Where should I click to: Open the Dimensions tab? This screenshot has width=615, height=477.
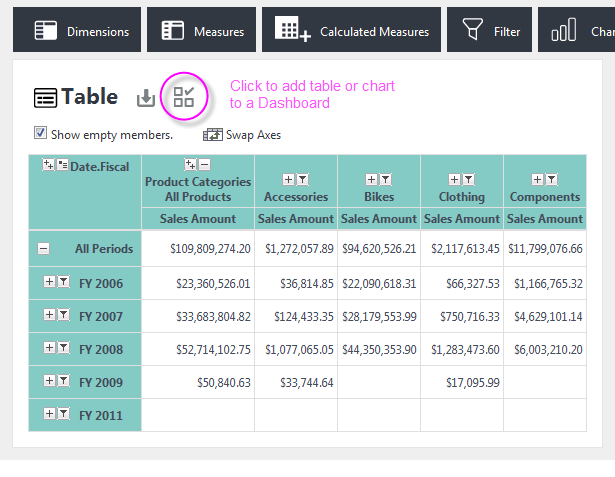point(77,30)
